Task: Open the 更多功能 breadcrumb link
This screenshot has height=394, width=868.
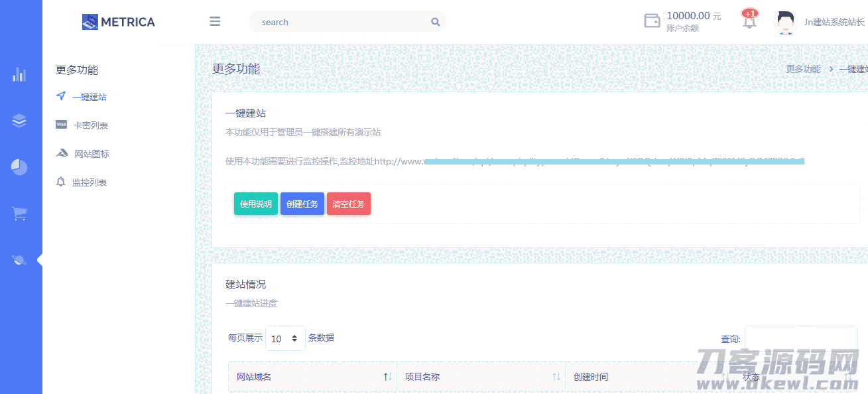Action: click(x=802, y=68)
